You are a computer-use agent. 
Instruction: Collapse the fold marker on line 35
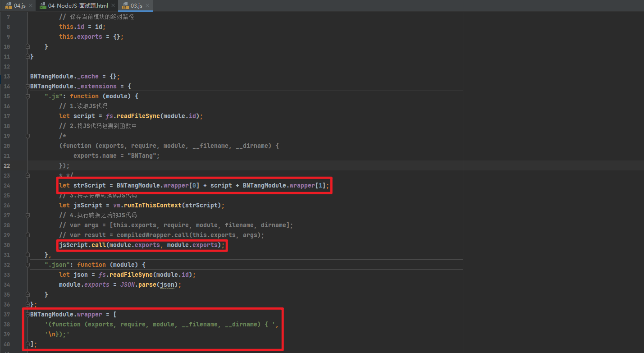click(27, 294)
